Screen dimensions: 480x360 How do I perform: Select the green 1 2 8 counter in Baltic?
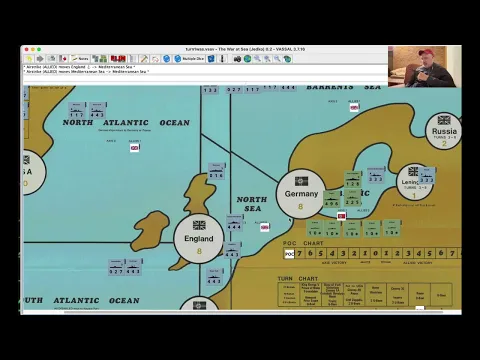pos(353,179)
